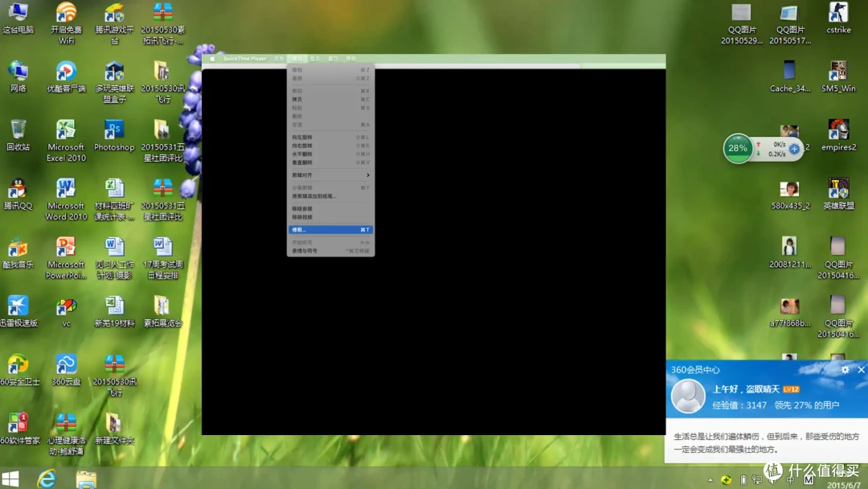Open 腾讯QQ desktop shortcut
The height and width of the screenshot is (489, 868).
coord(18,195)
